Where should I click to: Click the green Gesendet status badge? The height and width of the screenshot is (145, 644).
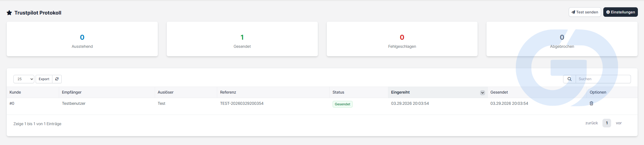click(342, 104)
